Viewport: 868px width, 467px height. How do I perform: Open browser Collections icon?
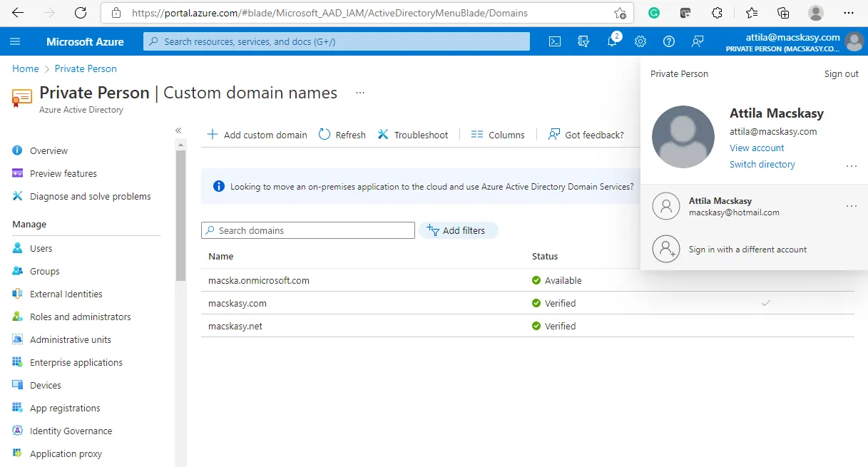(x=783, y=13)
